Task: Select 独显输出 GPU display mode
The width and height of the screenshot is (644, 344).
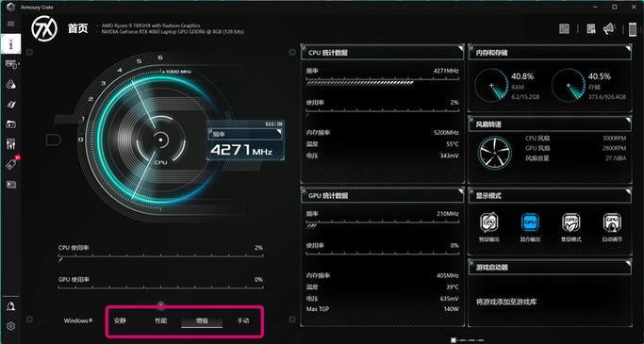Action: (489, 227)
